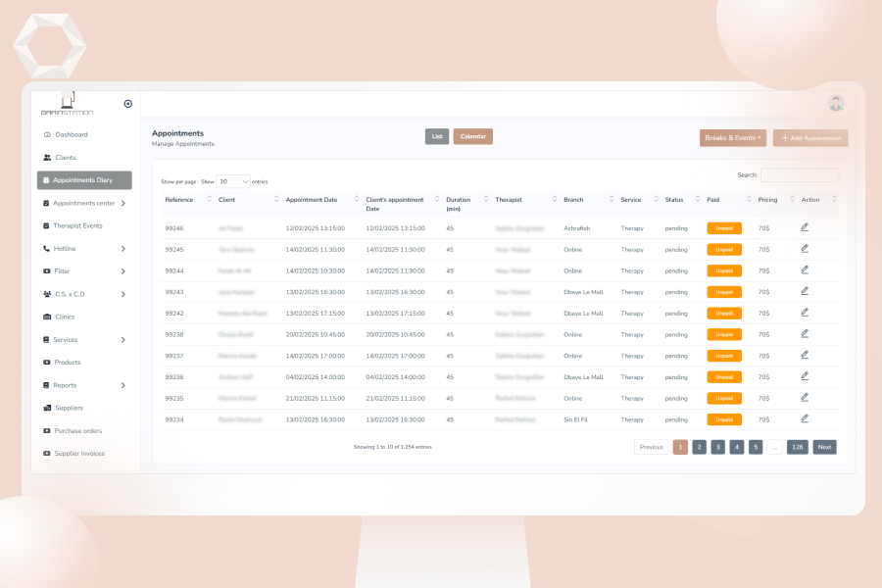Screen dimensions: 882x588
Task: Click Unpaid badge for appointment 99234
Action: [724, 419]
